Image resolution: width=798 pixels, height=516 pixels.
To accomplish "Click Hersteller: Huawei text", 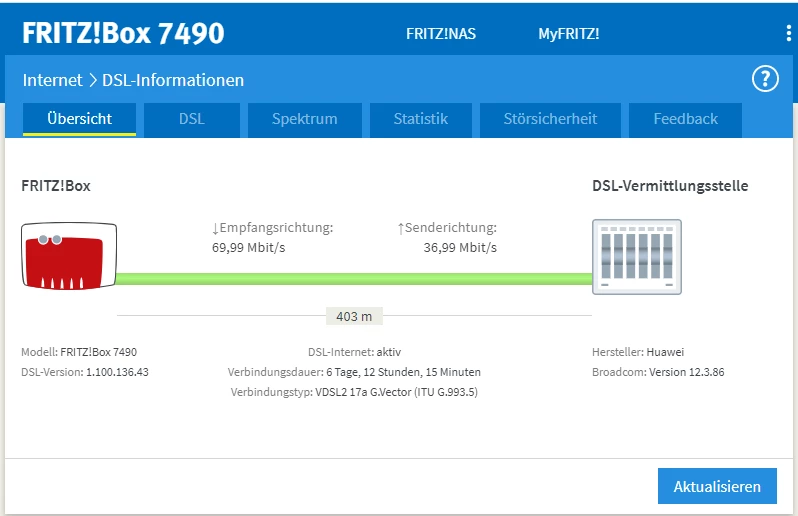I will click(x=638, y=352).
